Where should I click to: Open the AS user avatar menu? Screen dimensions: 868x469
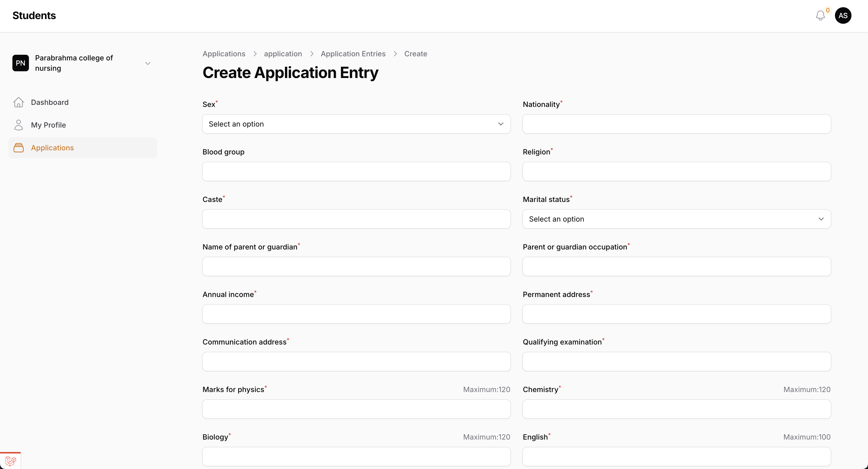click(x=843, y=15)
